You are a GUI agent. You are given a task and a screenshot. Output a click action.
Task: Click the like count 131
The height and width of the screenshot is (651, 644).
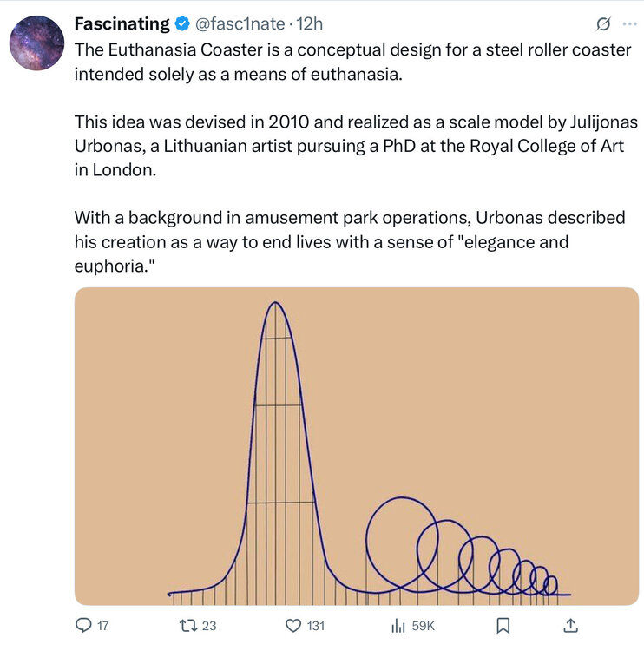coord(315,625)
